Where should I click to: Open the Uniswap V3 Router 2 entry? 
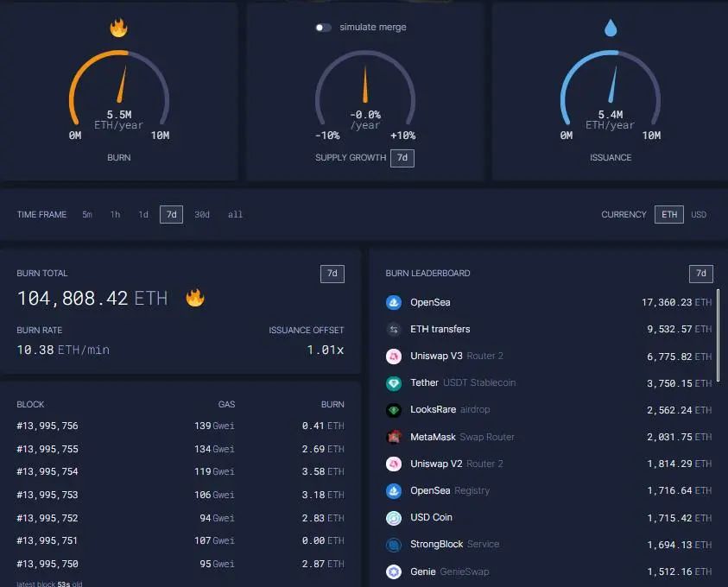point(548,357)
